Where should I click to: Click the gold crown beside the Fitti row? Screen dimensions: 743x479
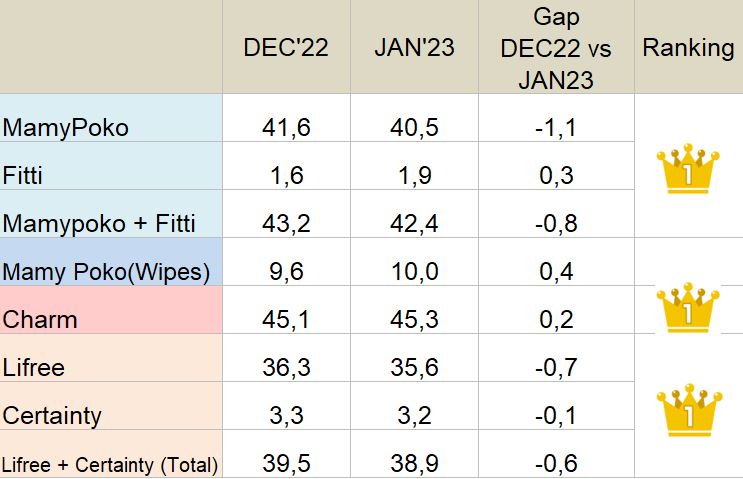(x=687, y=171)
